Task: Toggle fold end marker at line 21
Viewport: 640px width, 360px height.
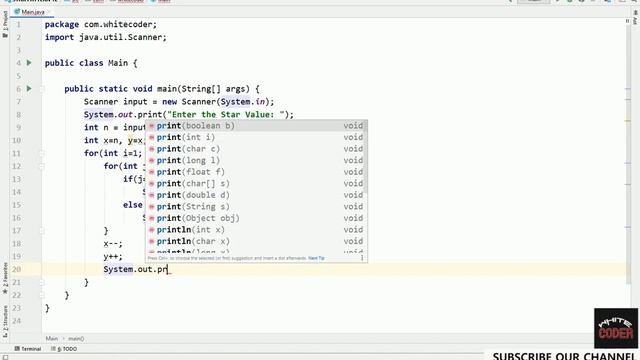Action: point(42,282)
